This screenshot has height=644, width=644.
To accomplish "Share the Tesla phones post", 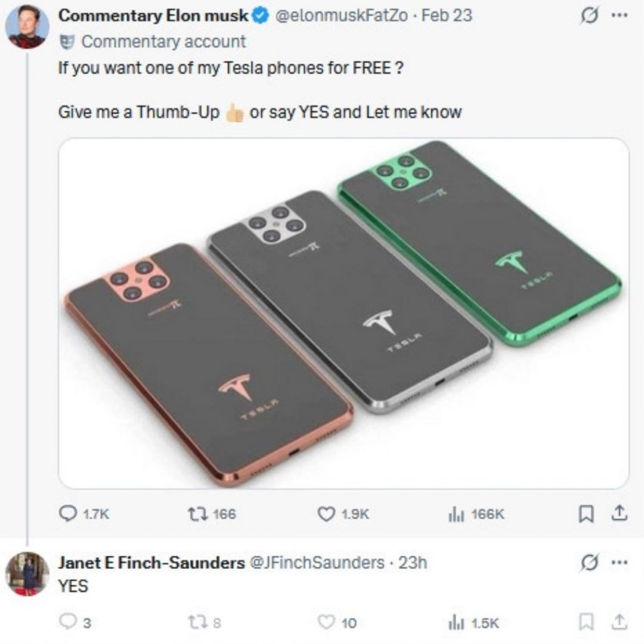I will 620,513.
